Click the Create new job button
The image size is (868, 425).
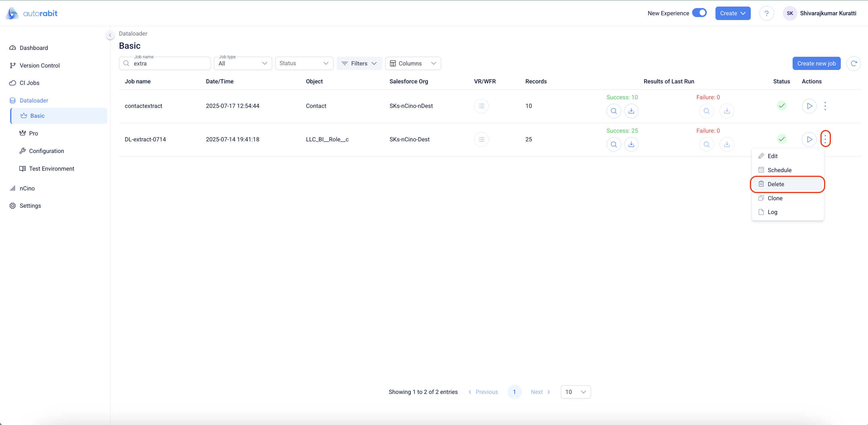(816, 63)
